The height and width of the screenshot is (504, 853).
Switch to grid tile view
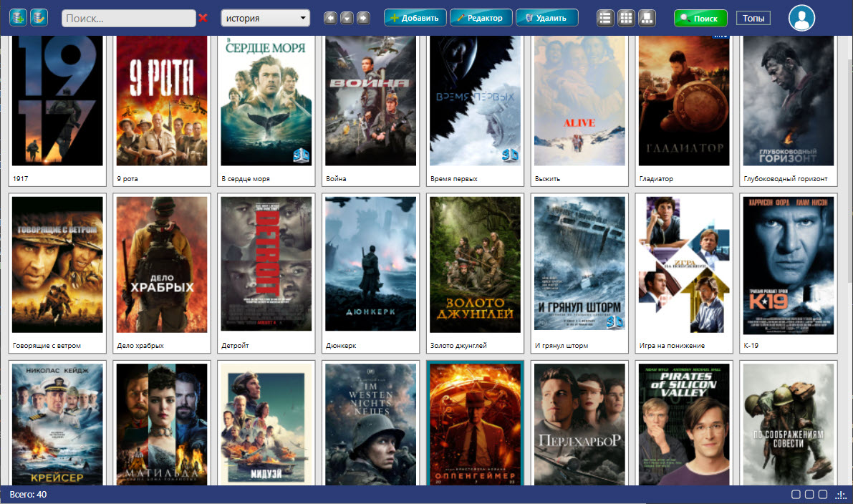click(x=626, y=18)
